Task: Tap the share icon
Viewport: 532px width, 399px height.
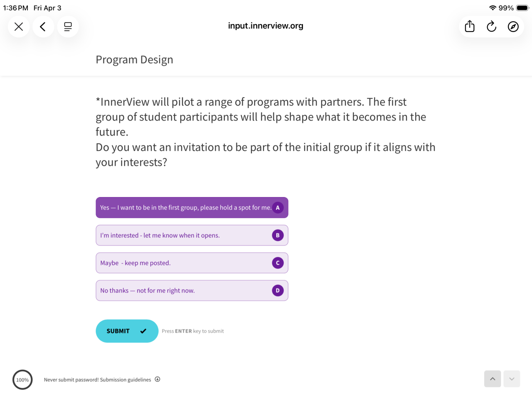Action: coord(470,27)
